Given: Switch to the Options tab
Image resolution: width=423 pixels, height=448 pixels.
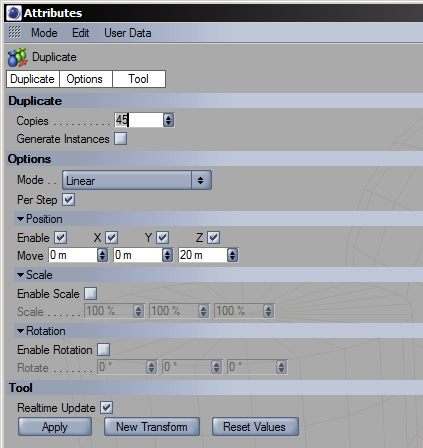Looking at the screenshot, I should [x=86, y=79].
